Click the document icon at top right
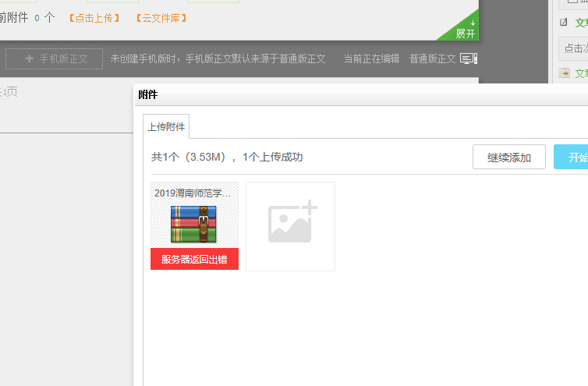Viewport: 588px width, 386px height. pos(564,73)
